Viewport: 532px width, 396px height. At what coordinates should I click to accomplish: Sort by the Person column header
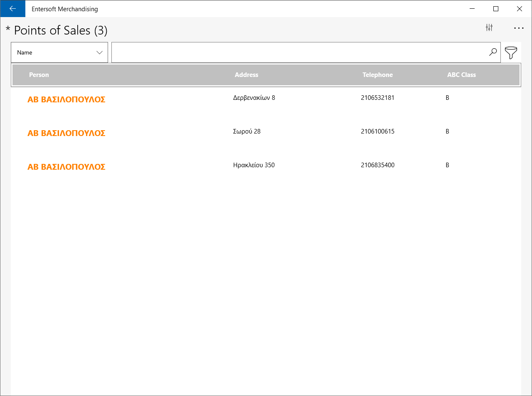(x=39, y=75)
